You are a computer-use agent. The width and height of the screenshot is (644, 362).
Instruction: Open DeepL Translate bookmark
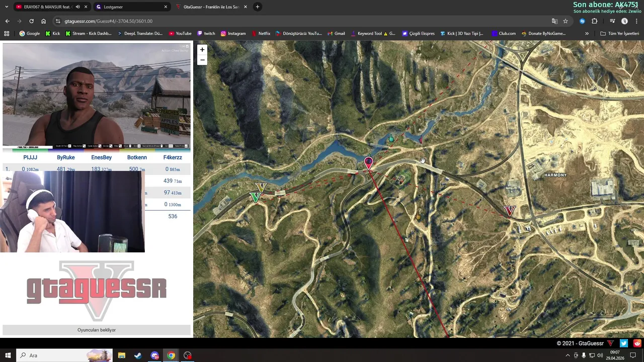(140, 34)
